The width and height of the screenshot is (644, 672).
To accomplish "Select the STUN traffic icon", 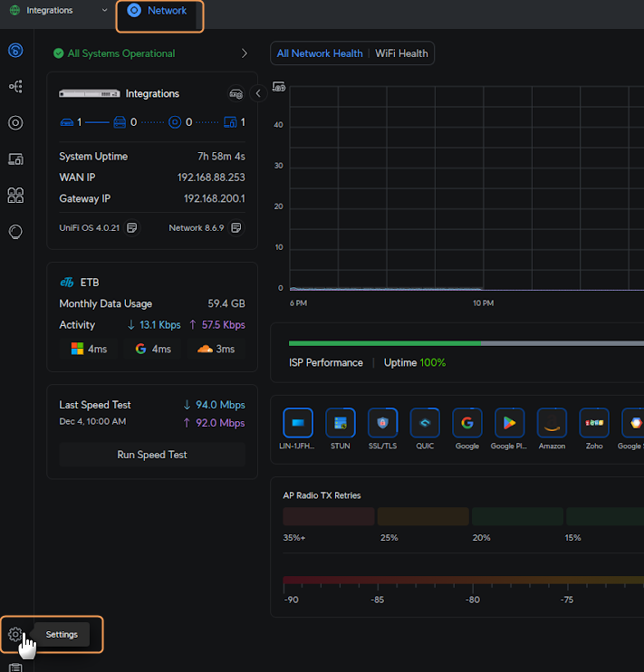I will (x=341, y=423).
